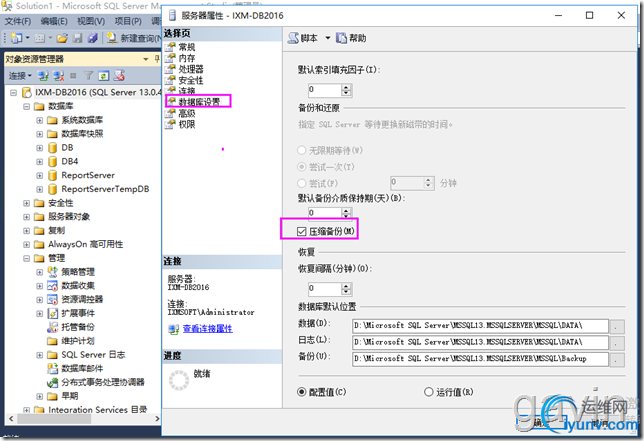Image resolution: width=644 pixels, height=441 pixels.
Task: Click the save all toolbar icon
Action: pos(93,38)
